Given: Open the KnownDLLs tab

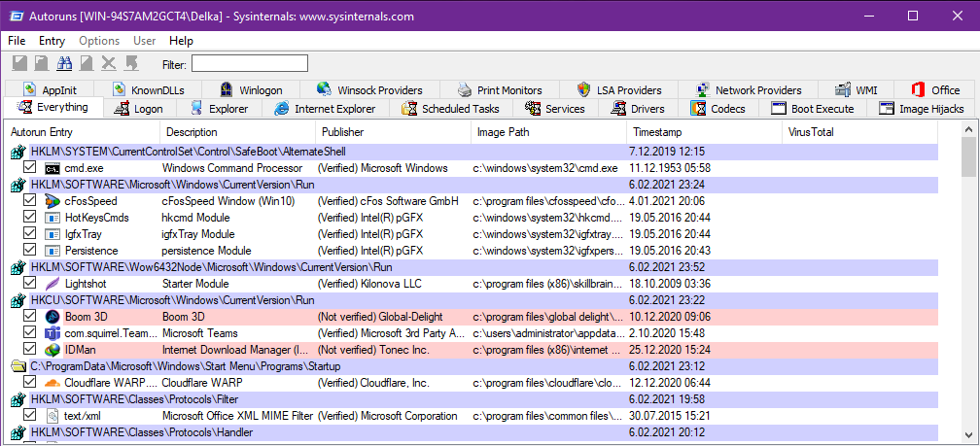Looking at the screenshot, I should (x=148, y=90).
